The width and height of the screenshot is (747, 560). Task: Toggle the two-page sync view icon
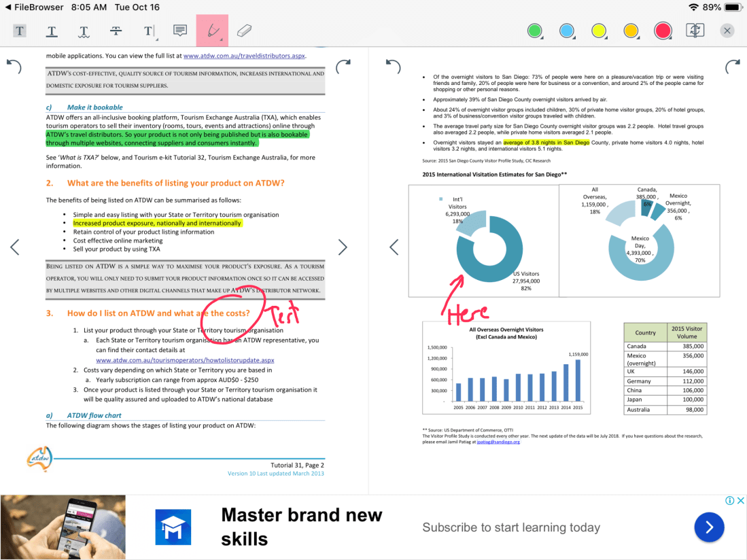[x=695, y=31]
